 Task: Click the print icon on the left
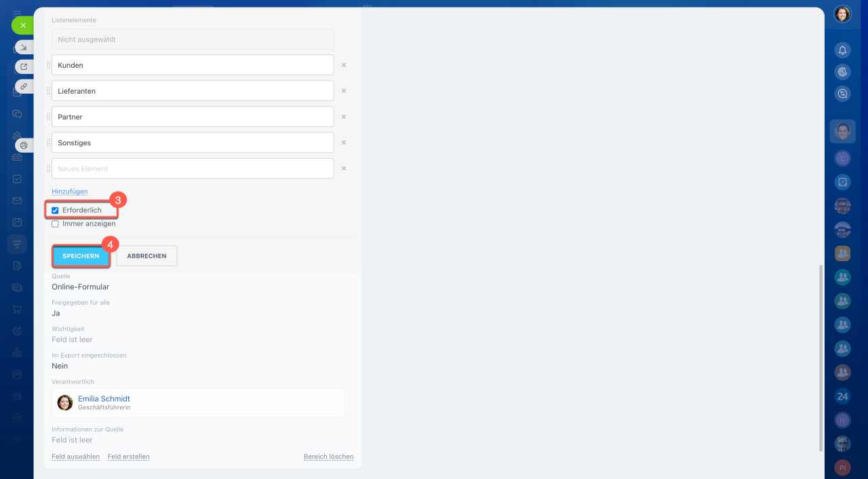point(24,145)
